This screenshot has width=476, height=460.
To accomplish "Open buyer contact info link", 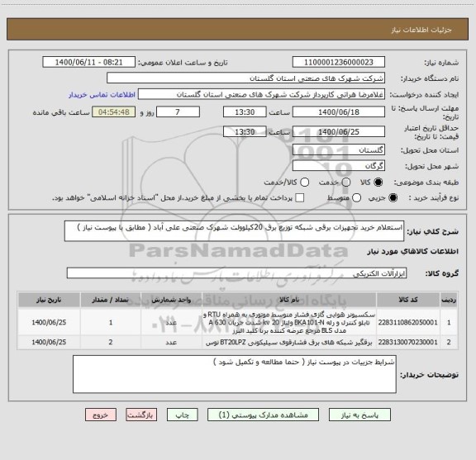I will point(102,95).
